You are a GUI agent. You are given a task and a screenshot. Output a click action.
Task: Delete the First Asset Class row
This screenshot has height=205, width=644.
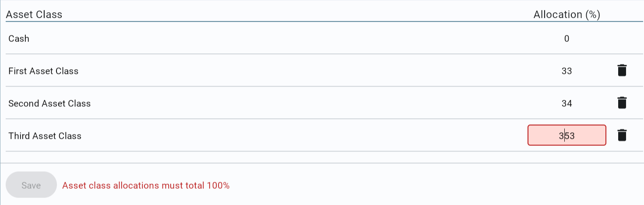(622, 71)
